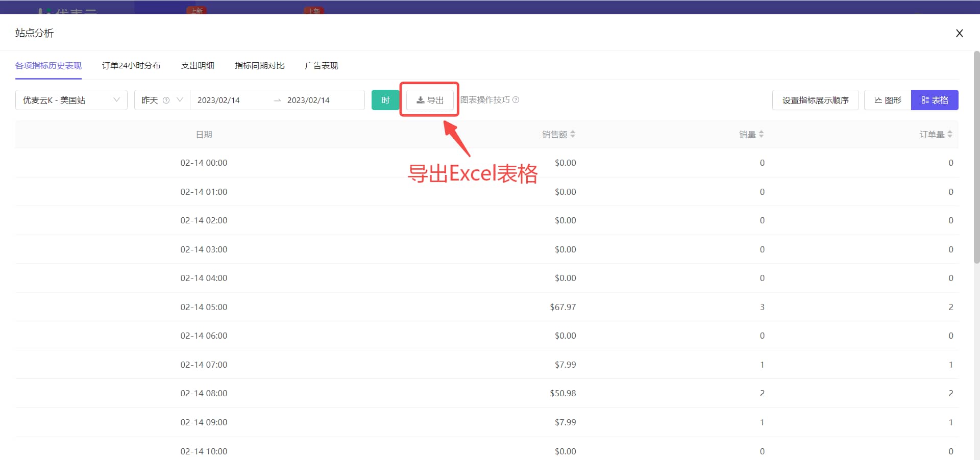
Task: Switch to 表格 table view
Action: pyautogui.click(x=935, y=100)
